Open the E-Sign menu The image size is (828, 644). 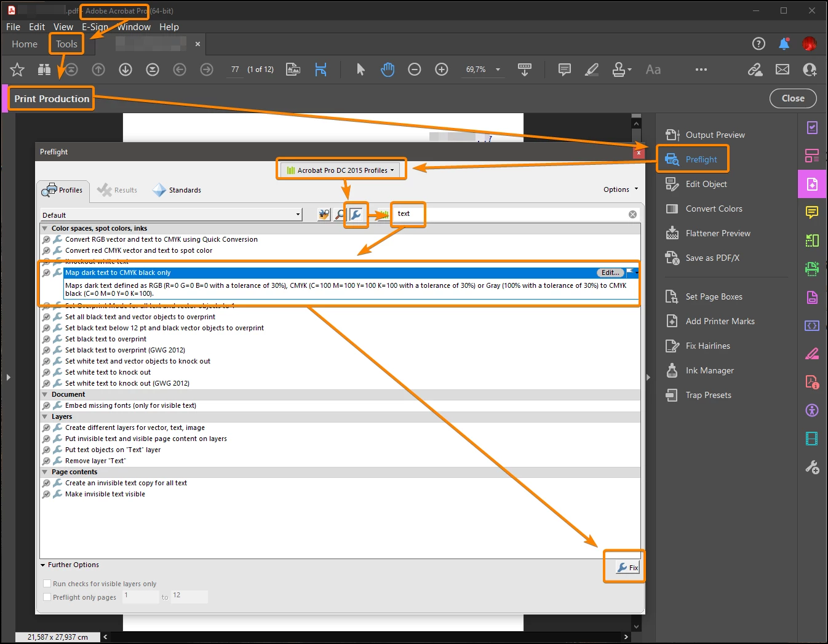[x=95, y=27]
